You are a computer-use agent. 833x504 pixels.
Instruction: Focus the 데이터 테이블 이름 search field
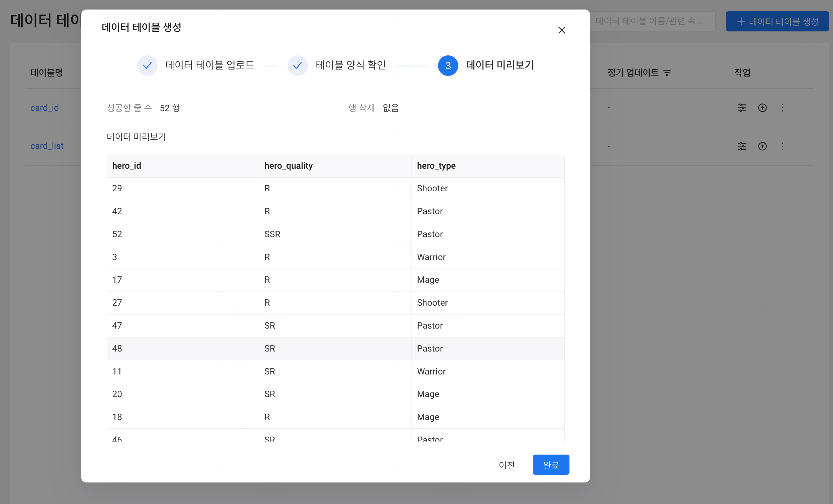652,21
